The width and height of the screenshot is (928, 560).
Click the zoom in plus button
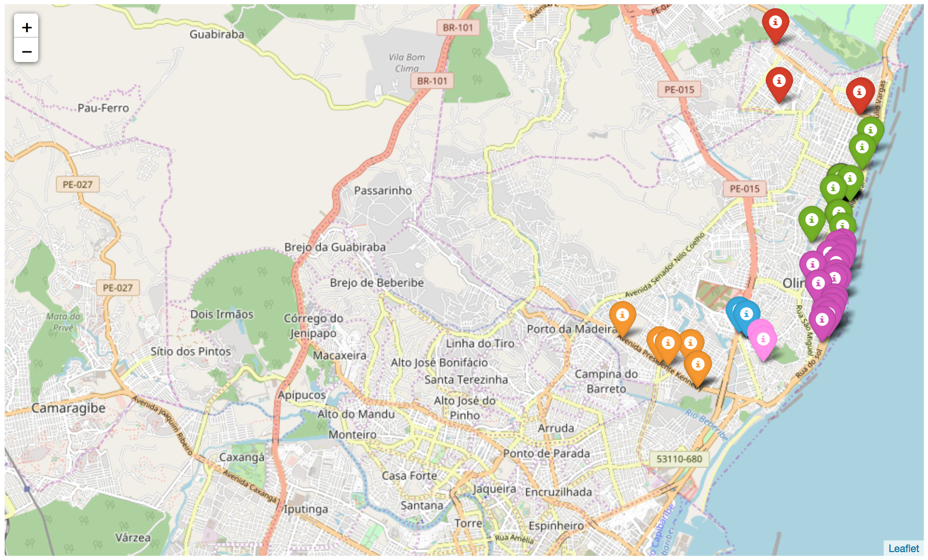pyautogui.click(x=27, y=28)
